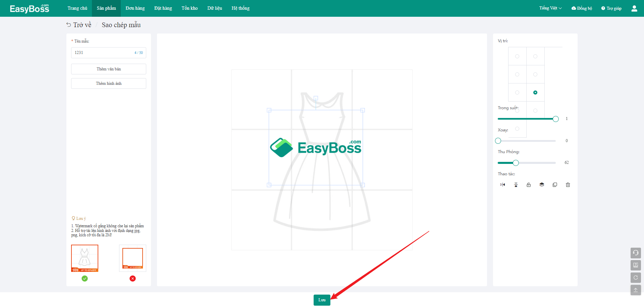Open the Hệ thống menu

coord(240,8)
